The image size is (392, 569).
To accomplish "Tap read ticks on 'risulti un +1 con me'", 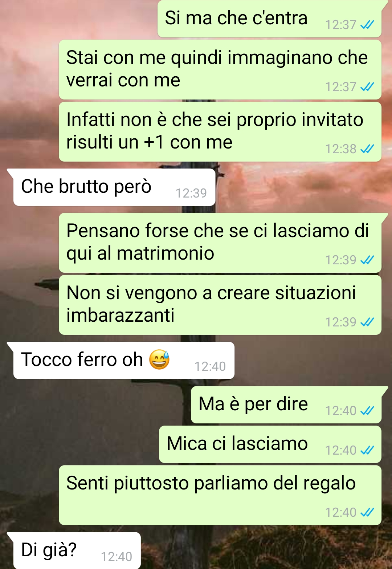I will 367,149.
